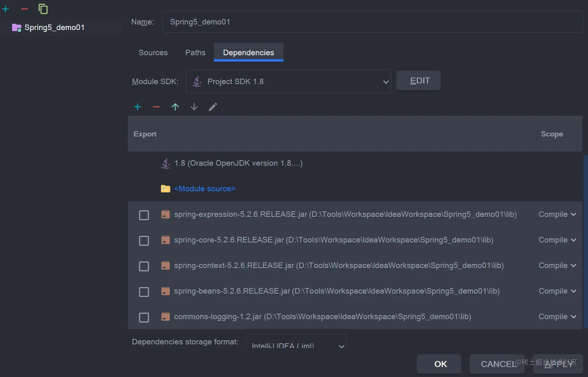588x377 pixels.
Task: Click the dependencies list vertical scrollbar
Action: pyautogui.click(x=586, y=241)
